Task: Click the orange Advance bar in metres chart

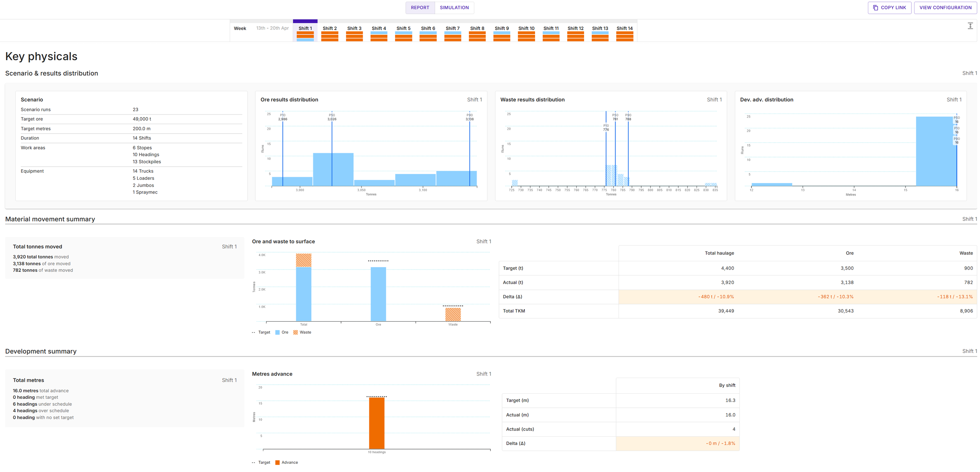Action: 376,423
